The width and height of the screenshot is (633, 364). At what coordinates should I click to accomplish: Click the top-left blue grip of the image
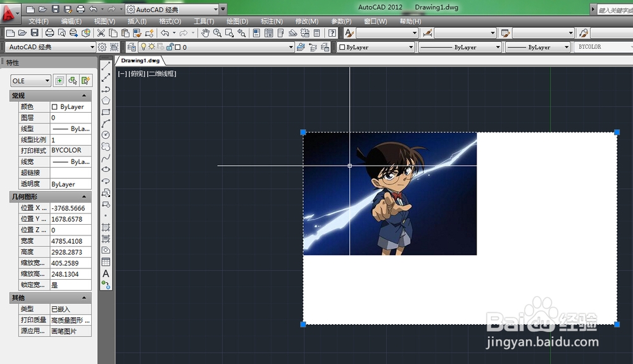pyautogui.click(x=303, y=132)
